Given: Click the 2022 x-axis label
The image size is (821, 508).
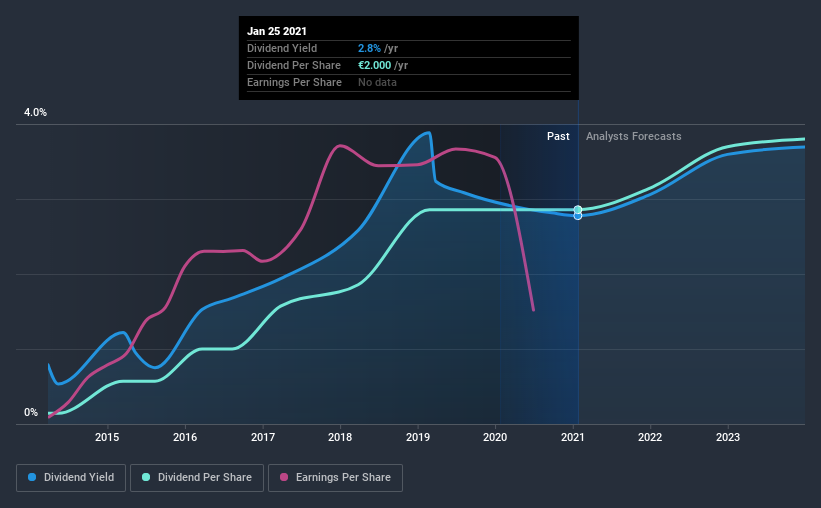Looking at the screenshot, I should point(650,437).
